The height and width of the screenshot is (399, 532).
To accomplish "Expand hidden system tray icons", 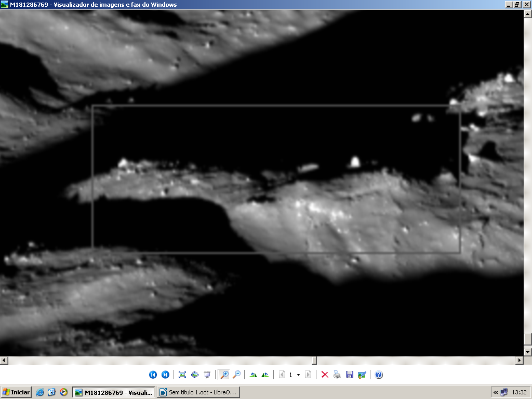I will (496, 392).
